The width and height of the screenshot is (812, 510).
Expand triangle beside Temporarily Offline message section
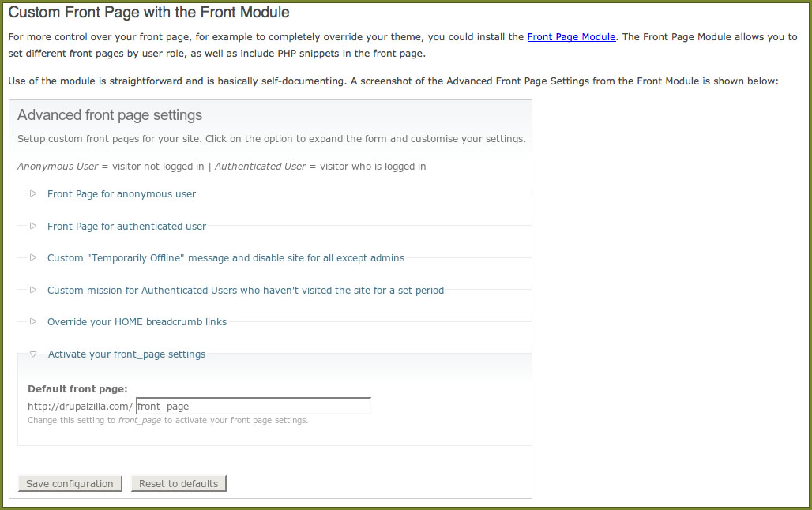click(33, 257)
